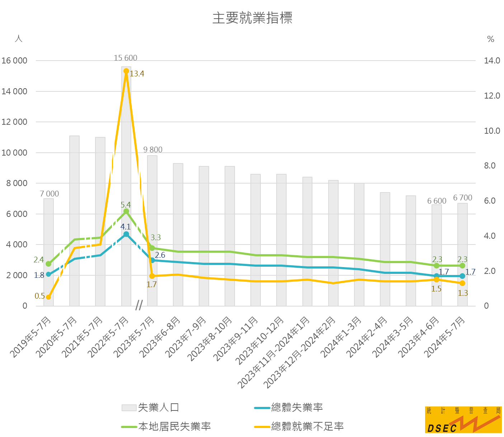The width and height of the screenshot is (504, 437).
Task: Select the green data point labeled 5.4
Action: pyautogui.click(x=126, y=212)
